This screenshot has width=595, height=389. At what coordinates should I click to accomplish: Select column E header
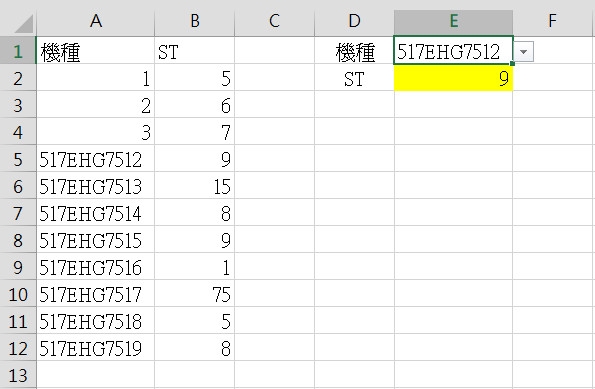coord(453,21)
